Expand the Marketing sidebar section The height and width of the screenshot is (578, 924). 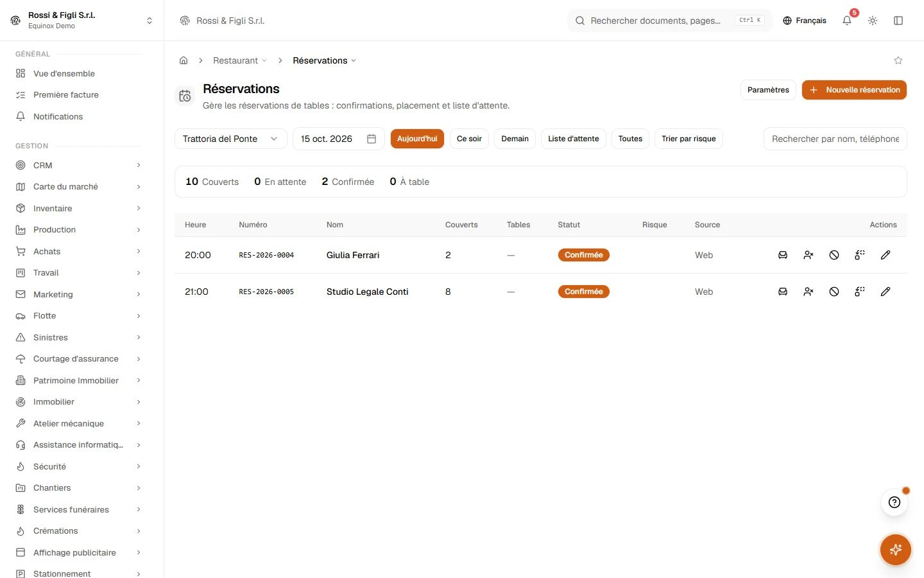tap(78, 294)
